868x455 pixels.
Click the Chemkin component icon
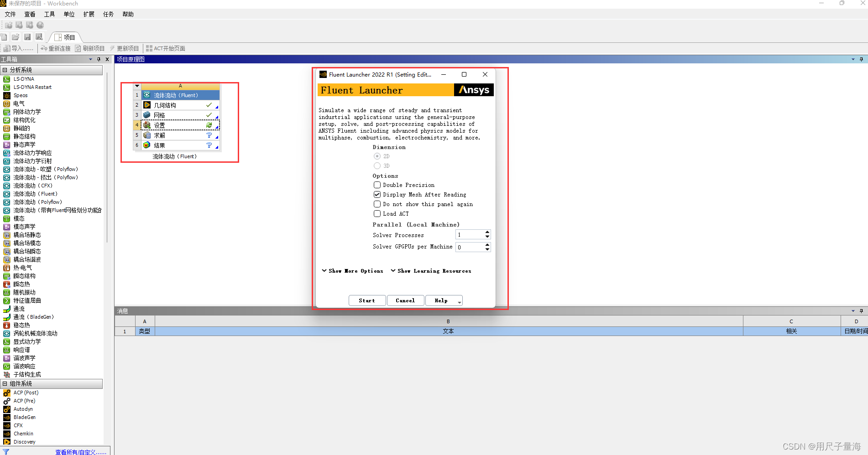point(6,434)
